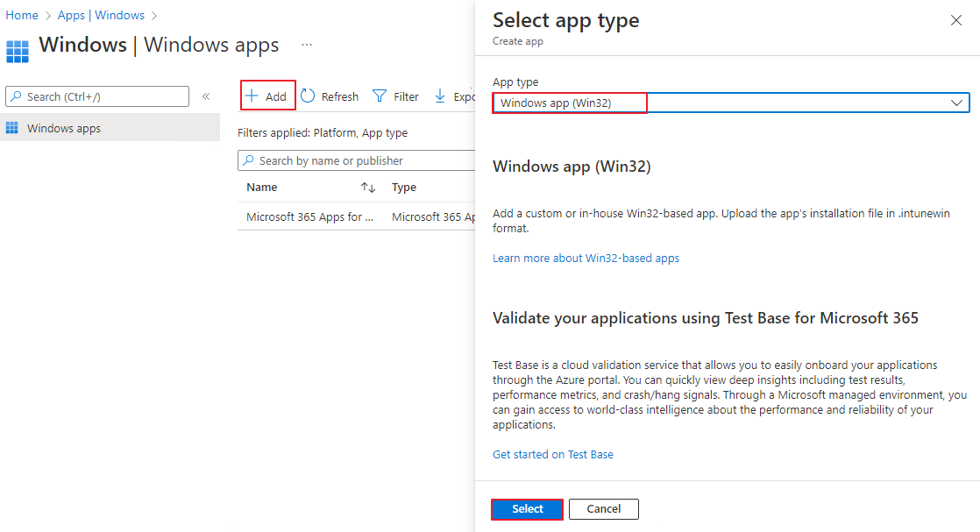Click the Filters applied: Platform, App type text
980x532 pixels.
pos(323,132)
